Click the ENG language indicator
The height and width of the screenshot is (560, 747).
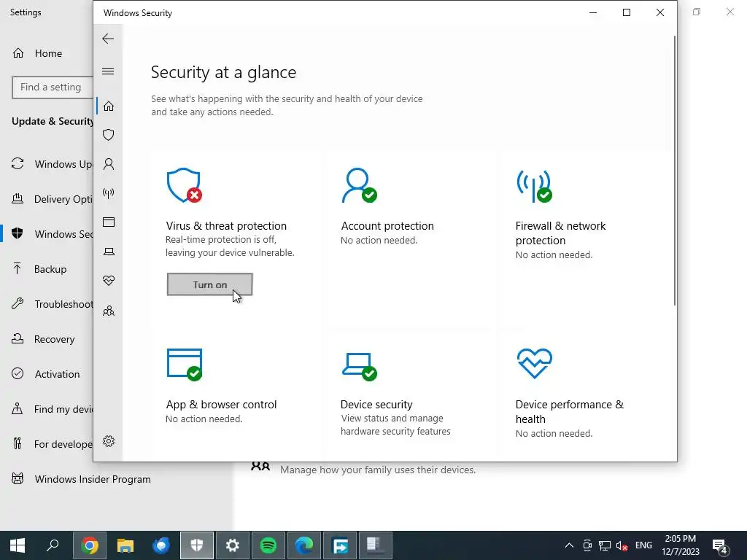pos(643,545)
